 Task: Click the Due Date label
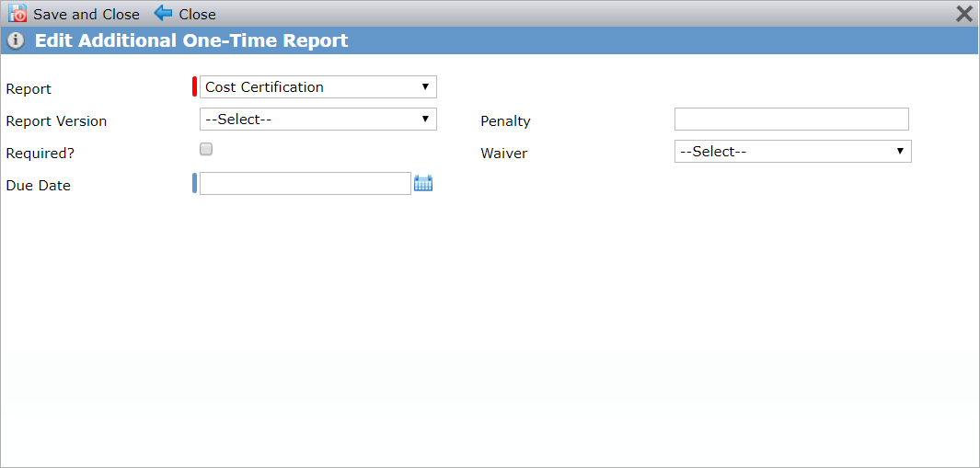(x=38, y=186)
